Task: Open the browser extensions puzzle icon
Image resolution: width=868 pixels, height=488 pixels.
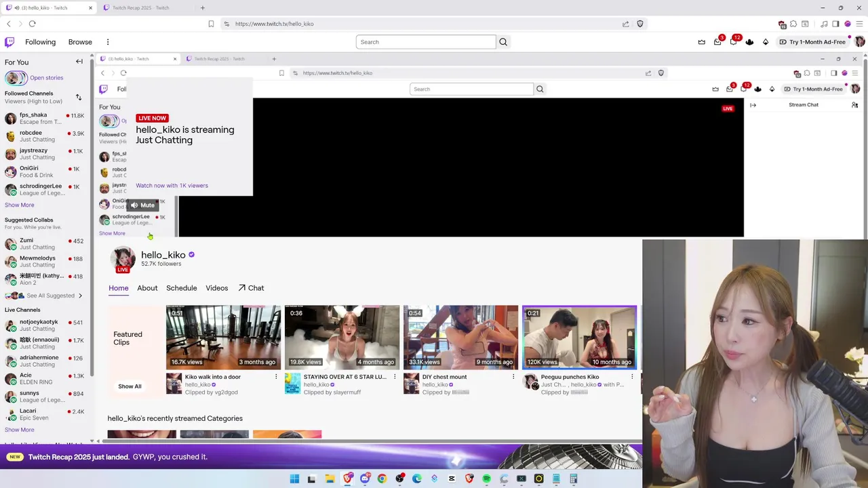Action: 793,24
